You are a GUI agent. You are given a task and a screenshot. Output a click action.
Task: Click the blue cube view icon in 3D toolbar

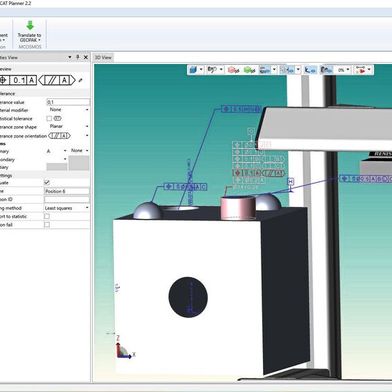(193, 70)
